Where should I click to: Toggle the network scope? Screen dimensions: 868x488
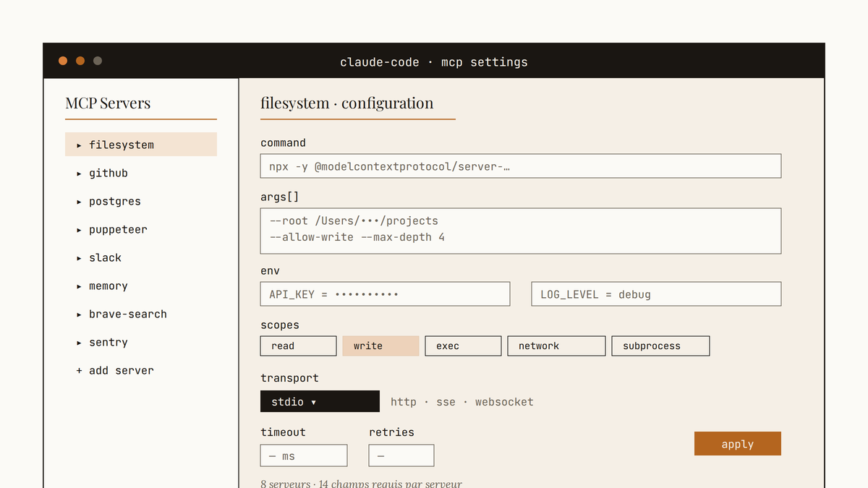tap(556, 346)
